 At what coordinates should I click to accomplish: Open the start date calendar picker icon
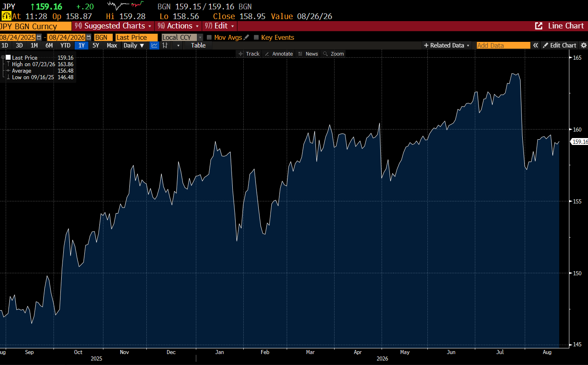pos(39,37)
